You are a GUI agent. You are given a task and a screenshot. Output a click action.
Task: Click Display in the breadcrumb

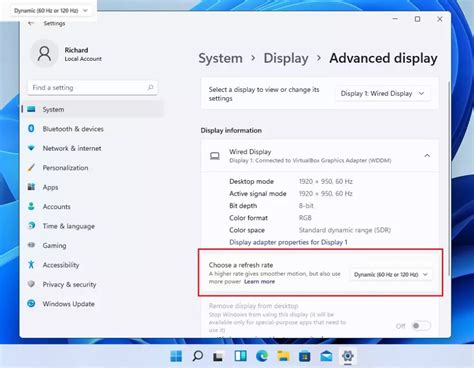tap(286, 58)
